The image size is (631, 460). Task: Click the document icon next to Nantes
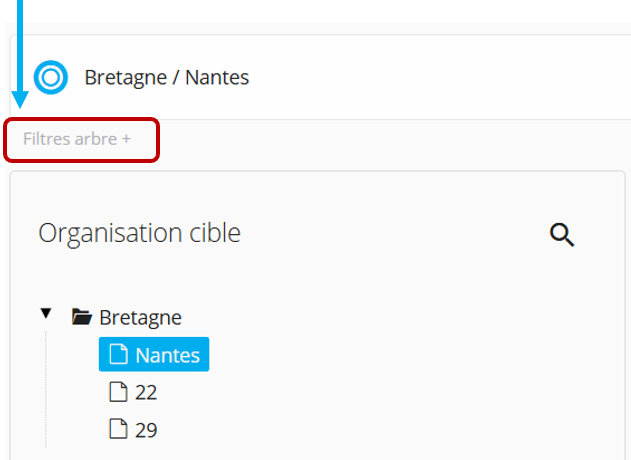pyautogui.click(x=118, y=355)
